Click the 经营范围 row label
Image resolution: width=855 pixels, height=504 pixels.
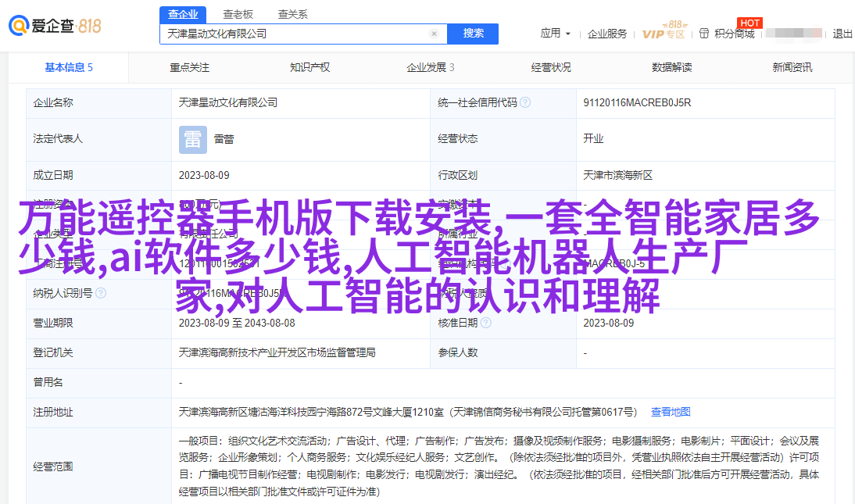pos(53,467)
